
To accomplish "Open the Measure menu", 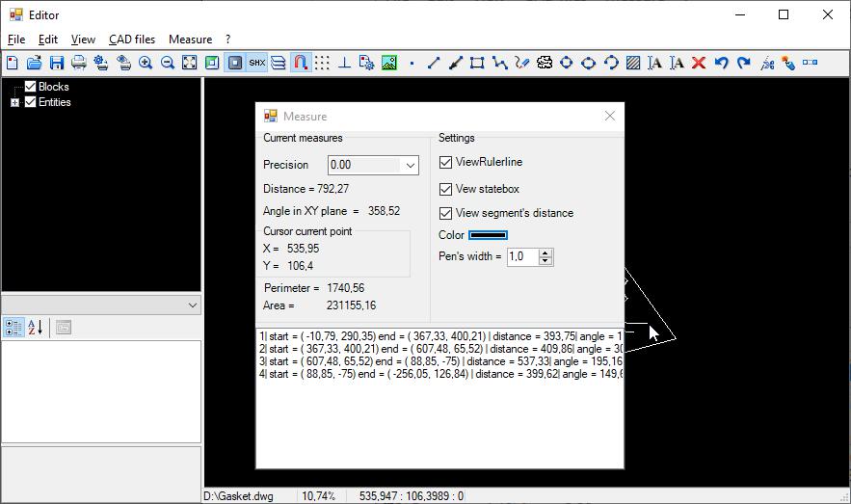I will pyautogui.click(x=190, y=40).
